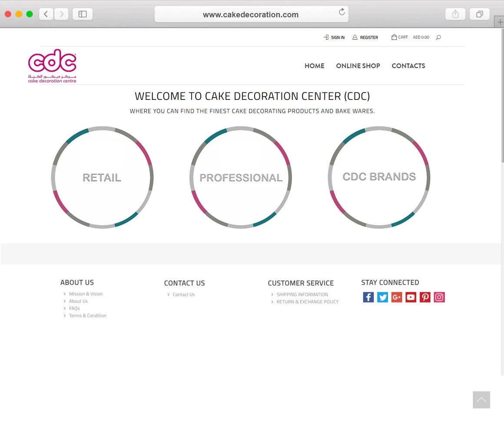The image size is (504, 421).
Task: Click the browser reload icon
Action: pos(342,12)
